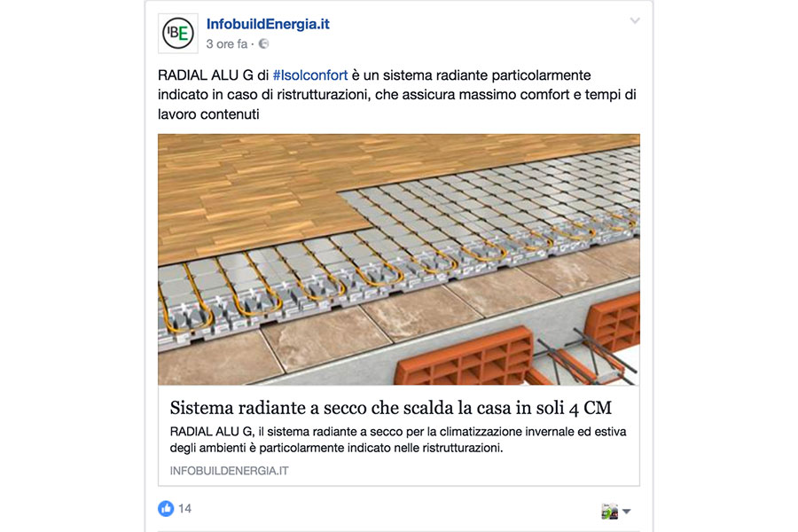
Task: Click the link description starting "RADIAL ALU G, il sistema"
Action: 398,440
